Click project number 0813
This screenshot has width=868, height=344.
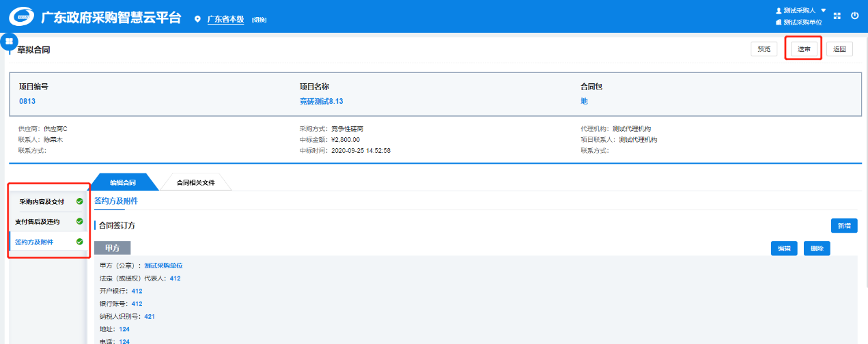tap(27, 101)
